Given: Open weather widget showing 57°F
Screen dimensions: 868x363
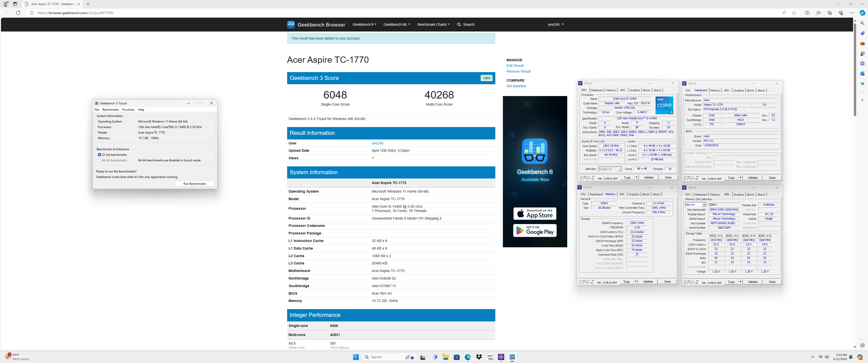Looking at the screenshot, I should [x=17, y=357].
